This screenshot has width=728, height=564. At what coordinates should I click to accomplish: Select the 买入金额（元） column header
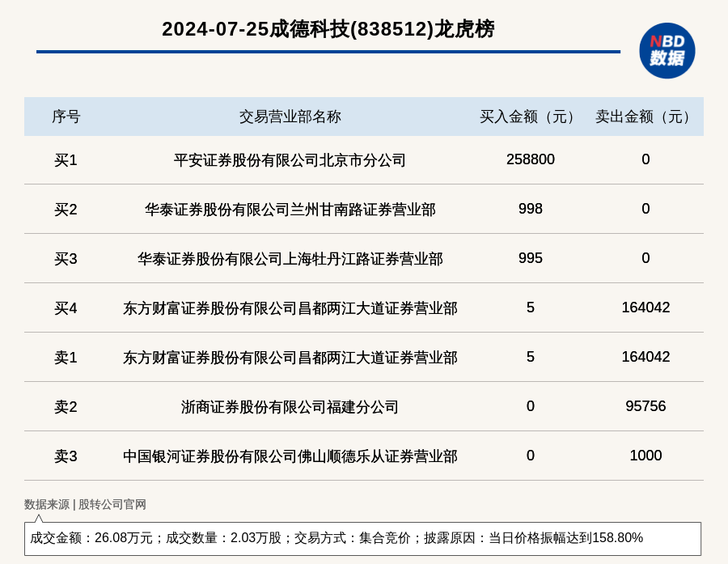coord(530,117)
